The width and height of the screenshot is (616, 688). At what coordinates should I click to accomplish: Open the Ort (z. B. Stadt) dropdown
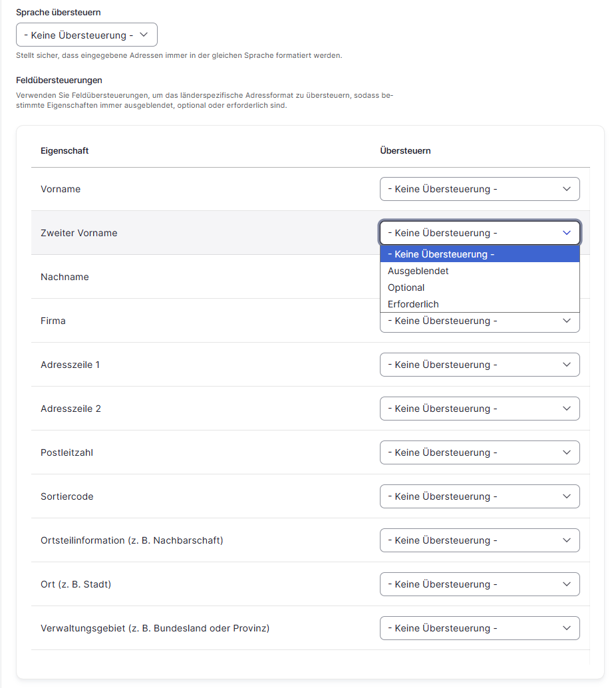pyautogui.click(x=480, y=584)
